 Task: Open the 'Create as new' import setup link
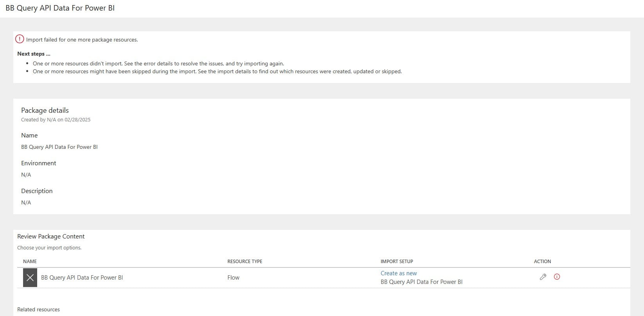pos(399,273)
